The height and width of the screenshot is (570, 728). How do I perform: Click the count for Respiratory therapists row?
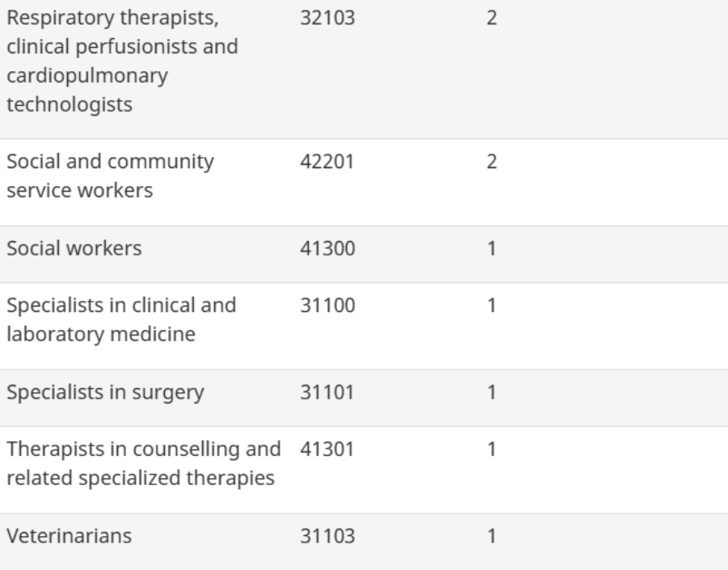tap(490, 18)
